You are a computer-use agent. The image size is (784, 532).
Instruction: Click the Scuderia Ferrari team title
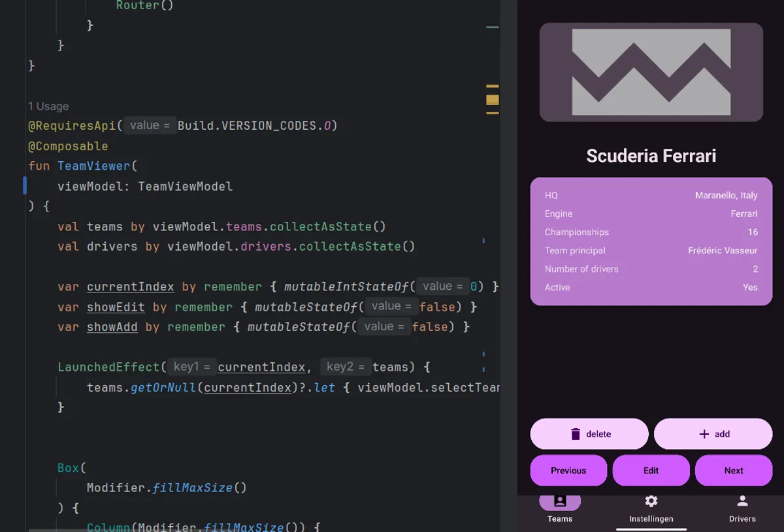click(651, 156)
